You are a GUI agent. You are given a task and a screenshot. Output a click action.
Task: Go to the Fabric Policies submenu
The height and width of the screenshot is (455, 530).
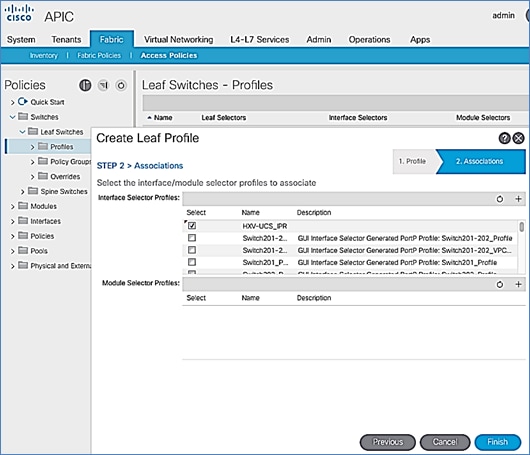coord(99,55)
